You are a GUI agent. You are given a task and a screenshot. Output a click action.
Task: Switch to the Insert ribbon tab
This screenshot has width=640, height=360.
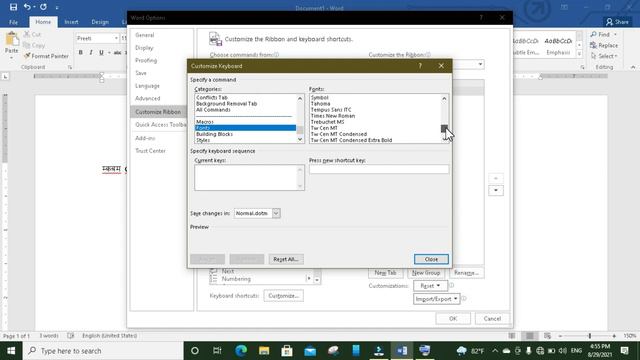pos(71,22)
